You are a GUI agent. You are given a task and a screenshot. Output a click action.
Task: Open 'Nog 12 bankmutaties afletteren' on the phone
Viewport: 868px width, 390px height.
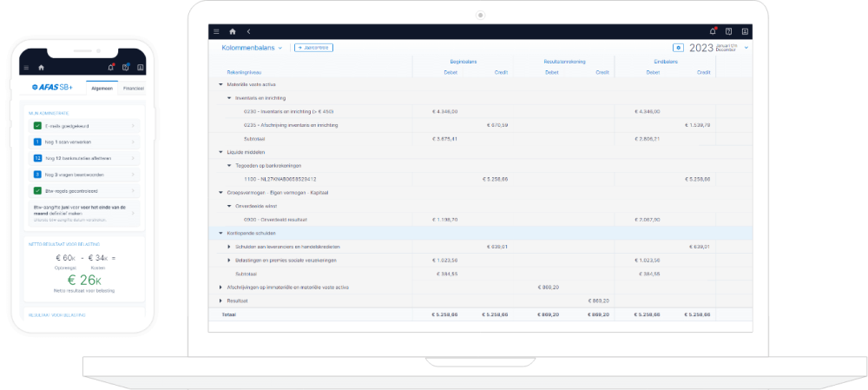(x=82, y=158)
